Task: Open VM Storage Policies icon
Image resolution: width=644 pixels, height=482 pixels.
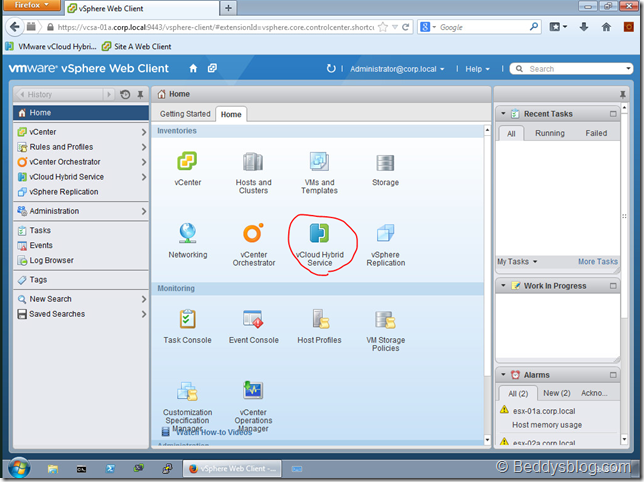Action: [385, 320]
